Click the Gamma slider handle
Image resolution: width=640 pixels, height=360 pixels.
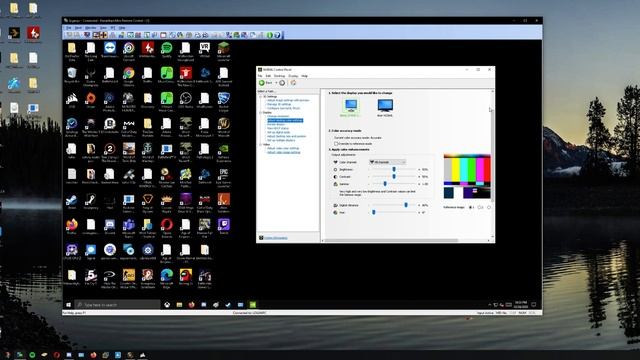point(385,184)
